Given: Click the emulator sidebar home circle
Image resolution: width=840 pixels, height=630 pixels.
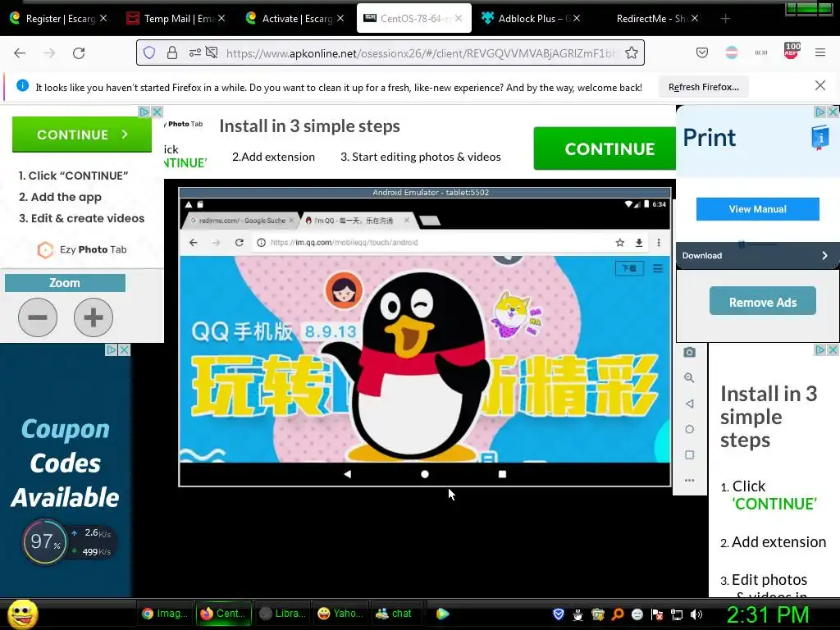Looking at the screenshot, I should (x=689, y=429).
